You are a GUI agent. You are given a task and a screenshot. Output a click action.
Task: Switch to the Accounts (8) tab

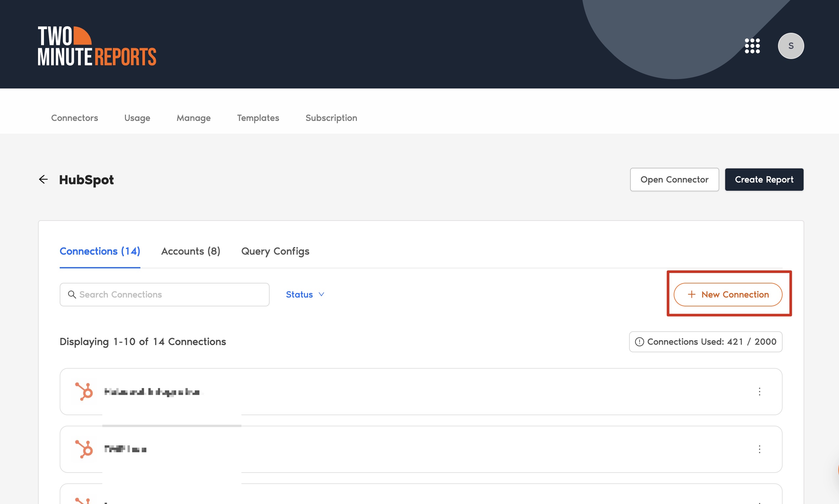coord(191,251)
